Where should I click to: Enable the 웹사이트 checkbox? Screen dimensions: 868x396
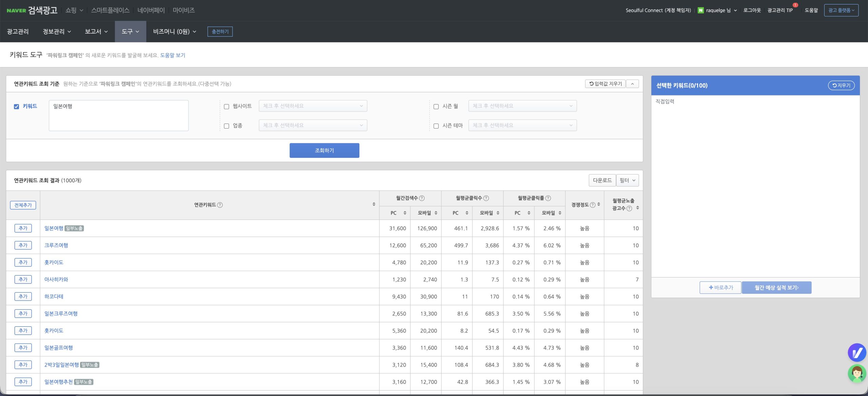[x=226, y=107]
